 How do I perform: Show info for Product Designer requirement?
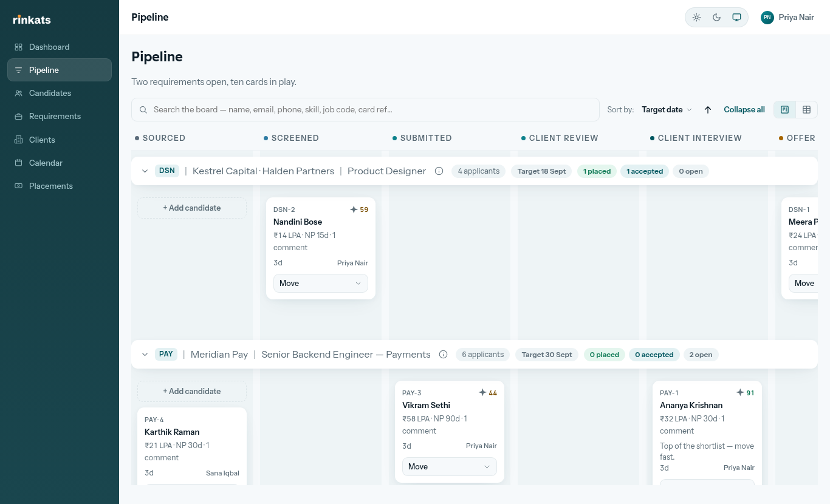pyautogui.click(x=439, y=171)
